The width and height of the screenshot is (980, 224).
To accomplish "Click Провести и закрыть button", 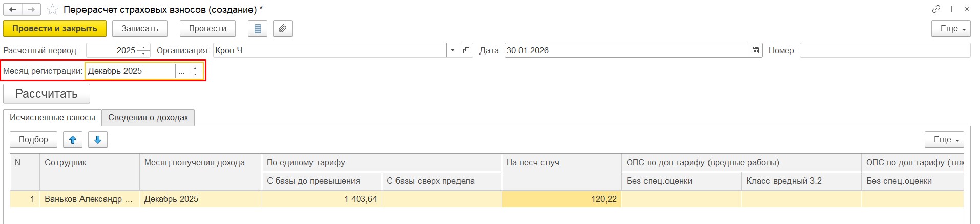I will (55, 29).
